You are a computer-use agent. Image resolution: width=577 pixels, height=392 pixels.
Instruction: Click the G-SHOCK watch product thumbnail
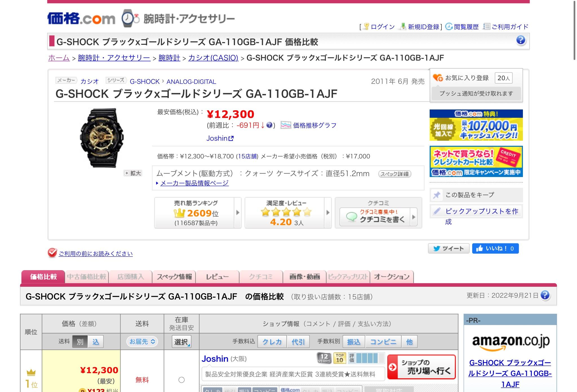102,138
